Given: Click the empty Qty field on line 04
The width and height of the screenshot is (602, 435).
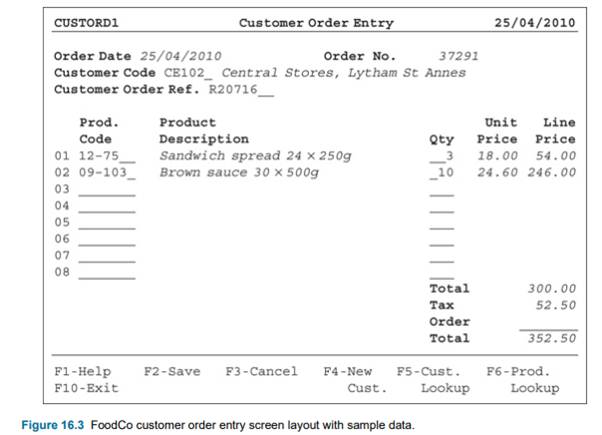Looking at the screenshot, I should pos(441,206).
